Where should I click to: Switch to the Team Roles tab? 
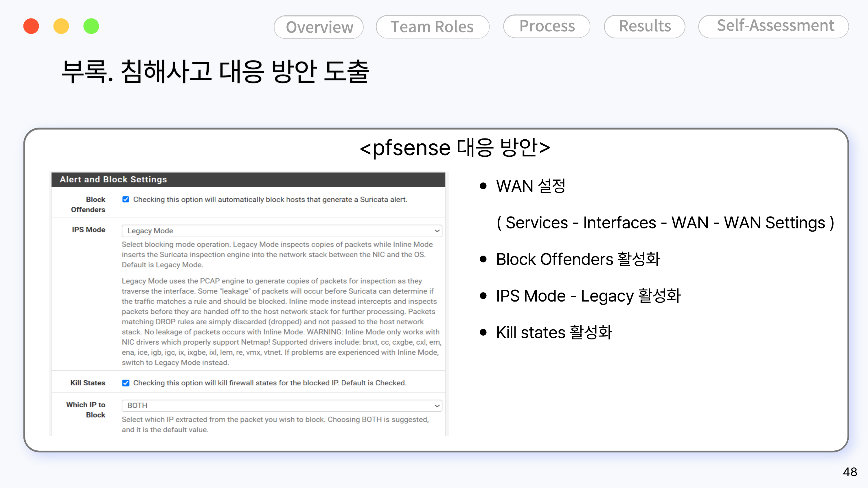coord(432,27)
